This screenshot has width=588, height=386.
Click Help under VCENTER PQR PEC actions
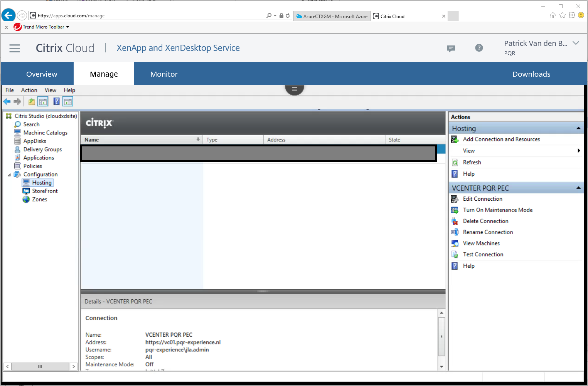[x=468, y=266]
